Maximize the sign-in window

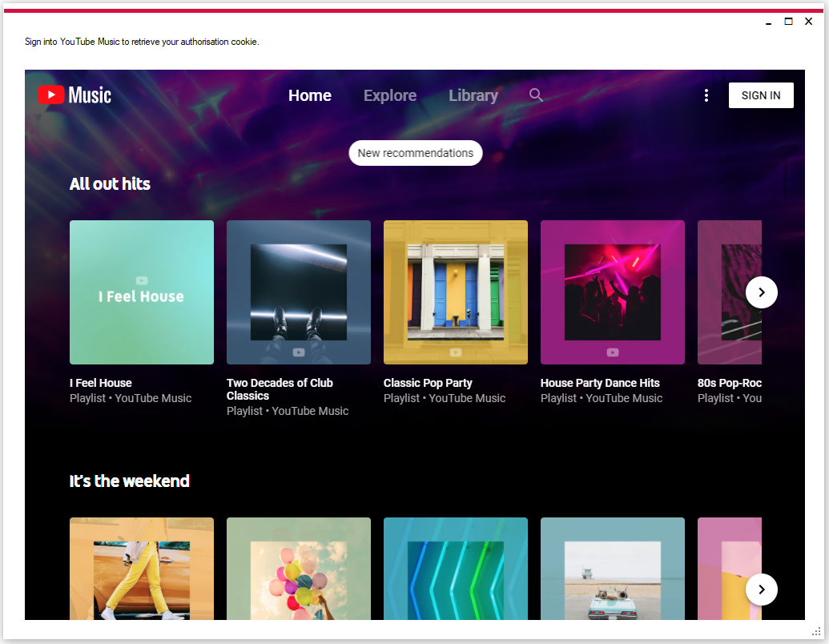[x=788, y=21]
